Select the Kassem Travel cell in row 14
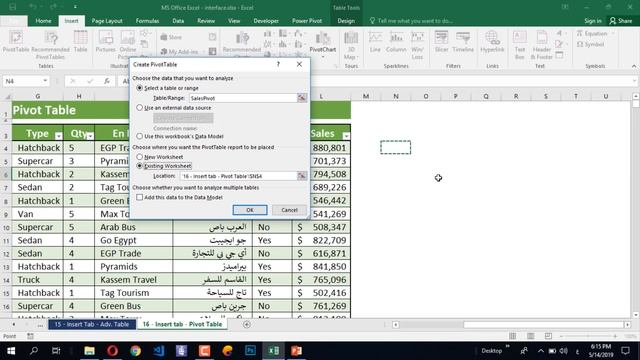The image size is (640, 360). (133, 280)
